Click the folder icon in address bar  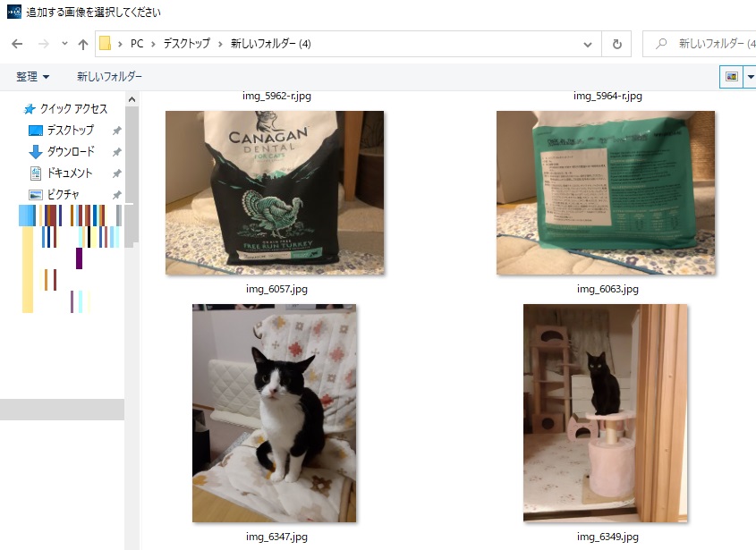click(105, 44)
